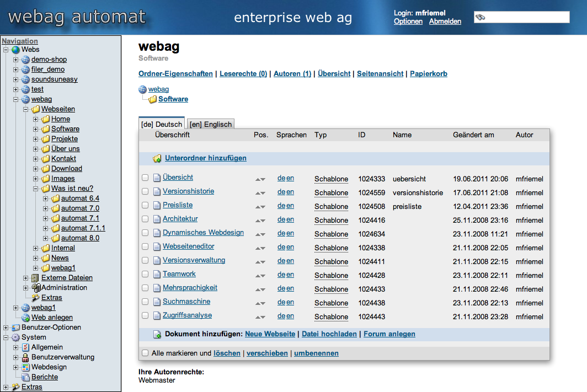Viewport: 587px width, 392px height.
Task: Click Datei hochladen link
Action: 329,334
